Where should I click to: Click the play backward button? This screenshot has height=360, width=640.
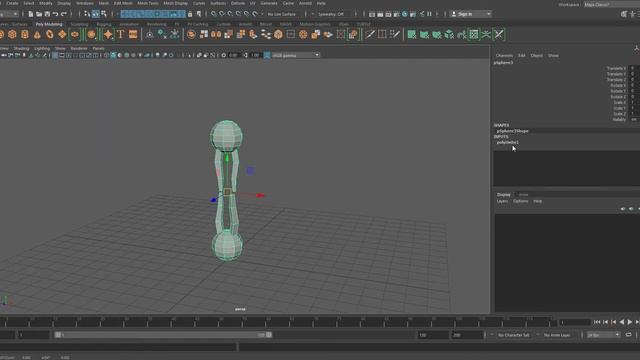[622, 322]
